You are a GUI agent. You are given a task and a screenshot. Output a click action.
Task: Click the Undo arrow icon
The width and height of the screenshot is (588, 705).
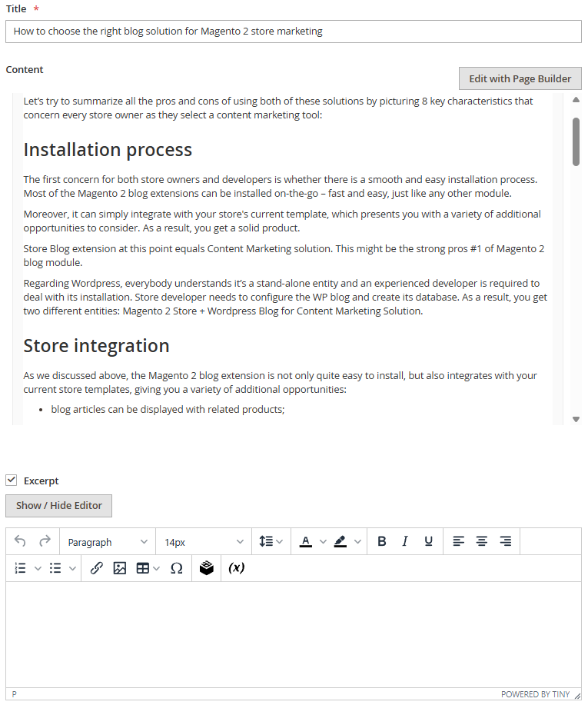tap(20, 542)
